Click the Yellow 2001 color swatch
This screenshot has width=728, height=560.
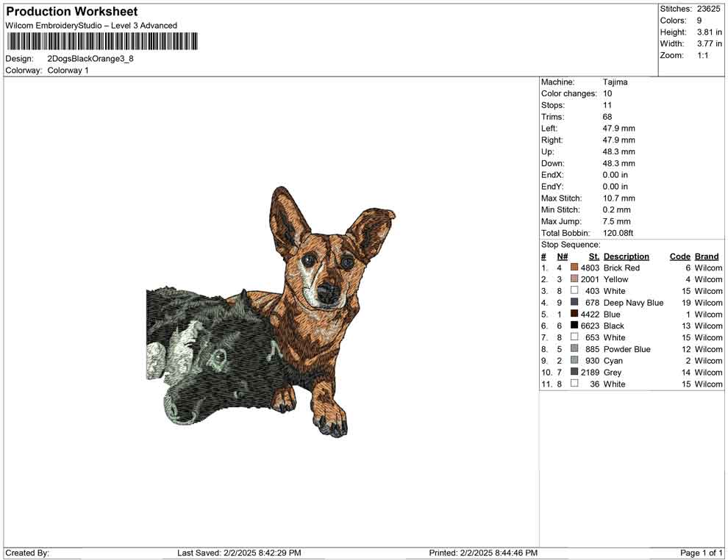(574, 279)
